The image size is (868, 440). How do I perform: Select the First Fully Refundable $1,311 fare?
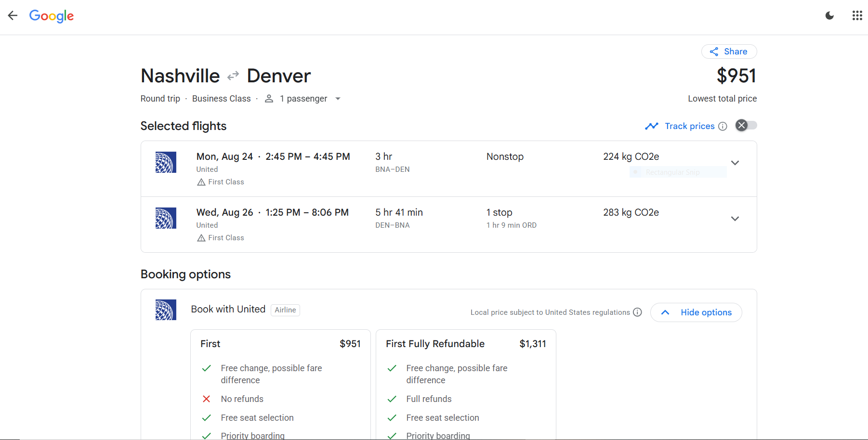click(x=466, y=385)
